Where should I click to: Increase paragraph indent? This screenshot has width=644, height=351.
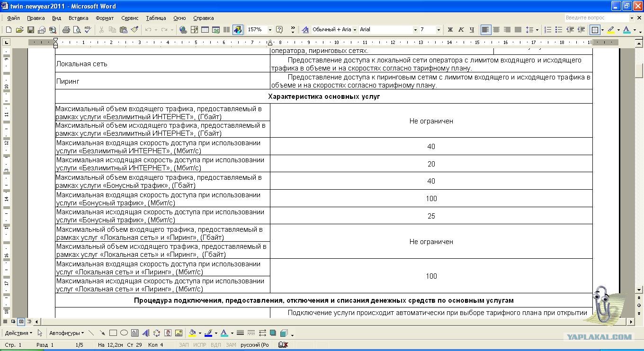[x=581, y=30]
